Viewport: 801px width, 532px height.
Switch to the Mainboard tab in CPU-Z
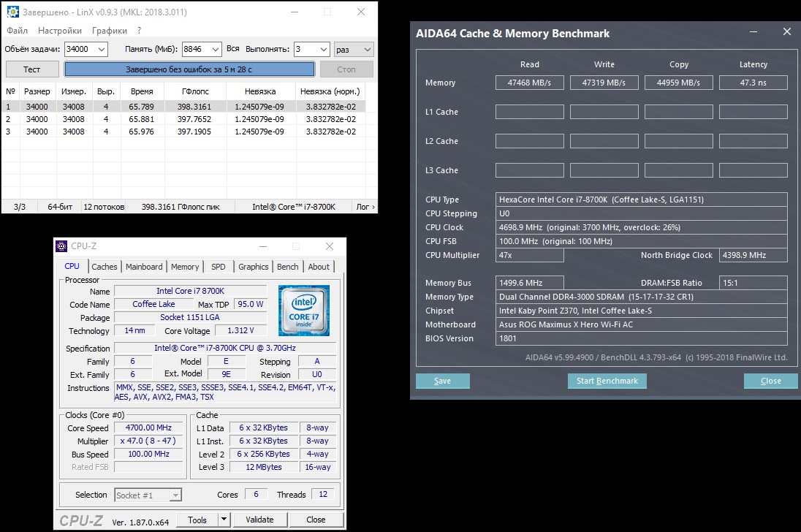(x=144, y=267)
